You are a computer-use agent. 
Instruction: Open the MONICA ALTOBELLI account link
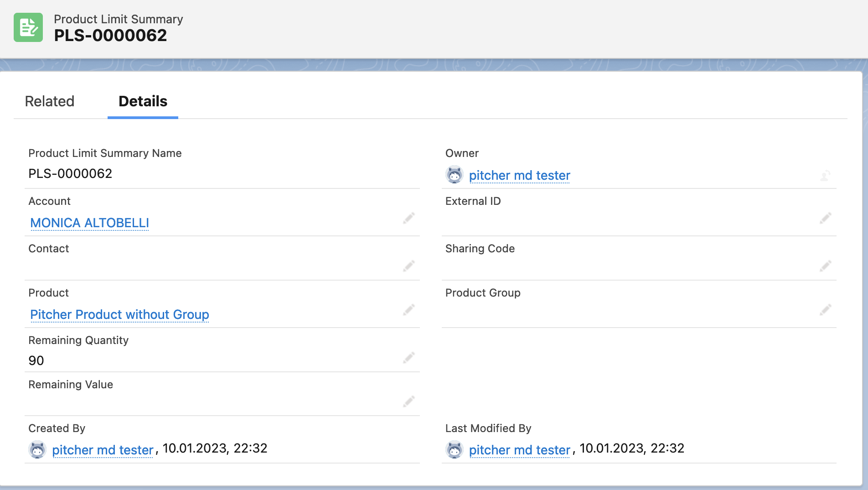point(89,223)
